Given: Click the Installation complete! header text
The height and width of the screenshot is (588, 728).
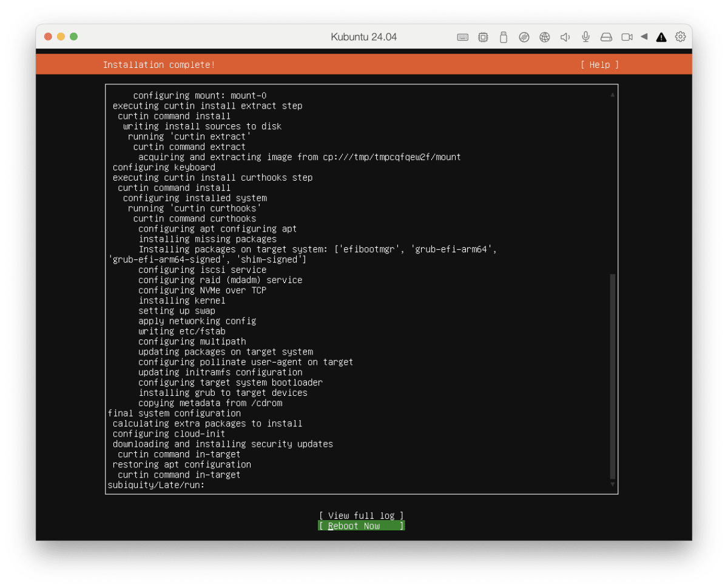Looking at the screenshot, I should [159, 65].
